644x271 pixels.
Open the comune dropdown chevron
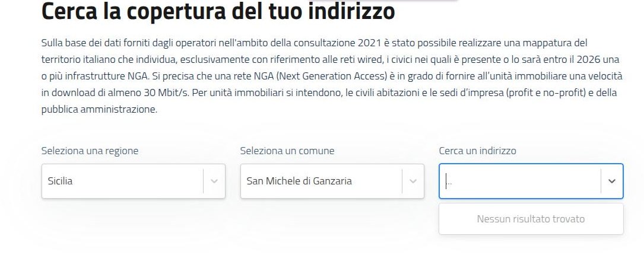[413, 181]
